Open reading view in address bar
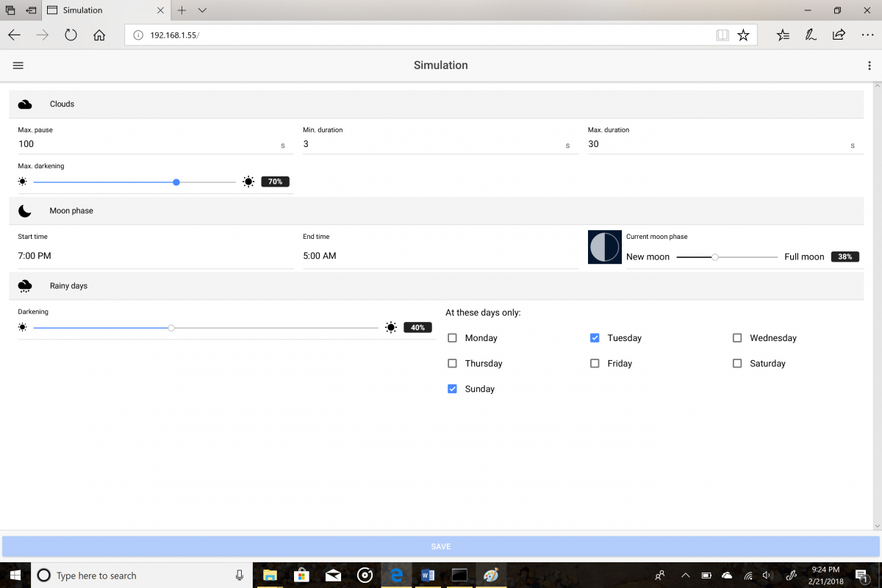 [x=723, y=35]
